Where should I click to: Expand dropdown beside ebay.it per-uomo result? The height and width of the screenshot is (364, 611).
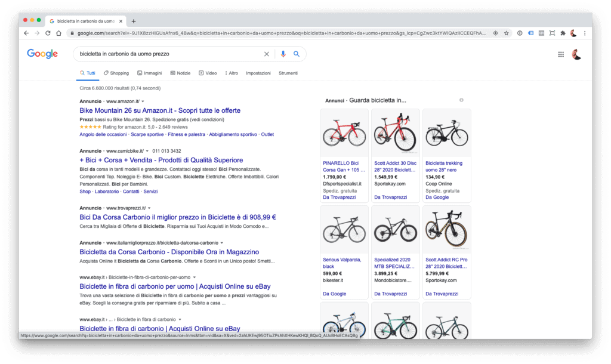(x=195, y=277)
